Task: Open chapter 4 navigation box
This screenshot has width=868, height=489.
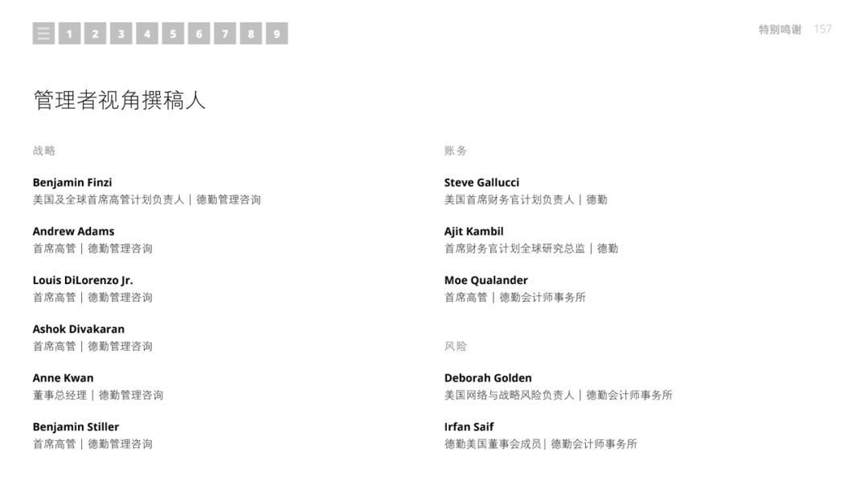Action: [x=147, y=33]
